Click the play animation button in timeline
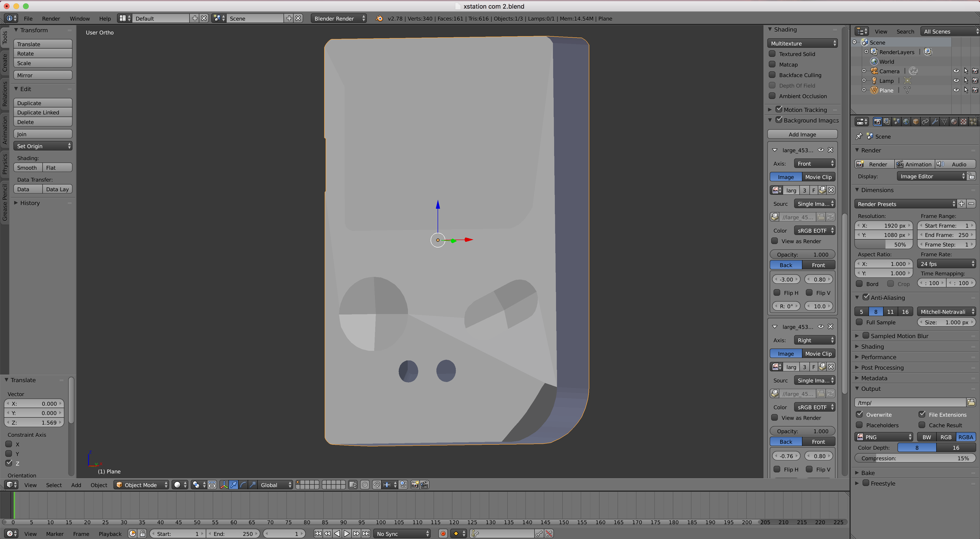This screenshot has height=539, width=980. 347,534
